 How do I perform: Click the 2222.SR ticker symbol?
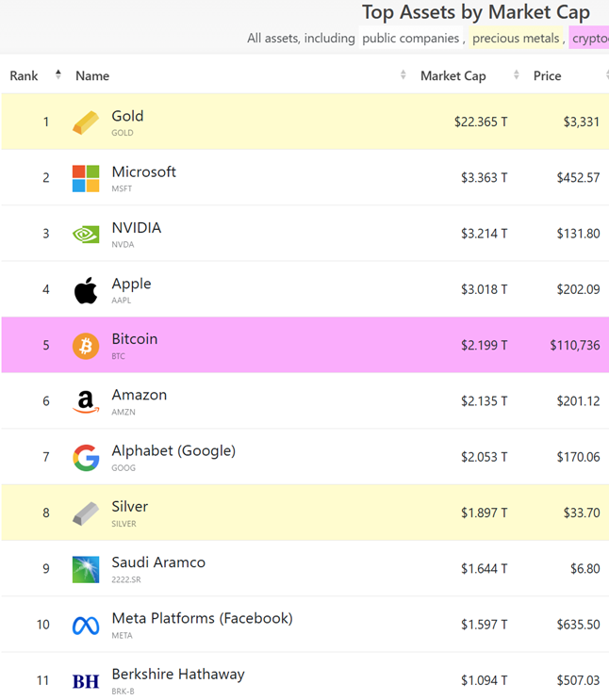click(126, 579)
